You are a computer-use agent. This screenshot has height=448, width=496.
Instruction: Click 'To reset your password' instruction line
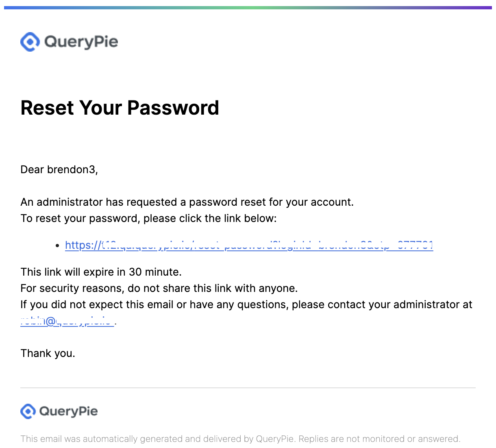pyautogui.click(x=148, y=218)
